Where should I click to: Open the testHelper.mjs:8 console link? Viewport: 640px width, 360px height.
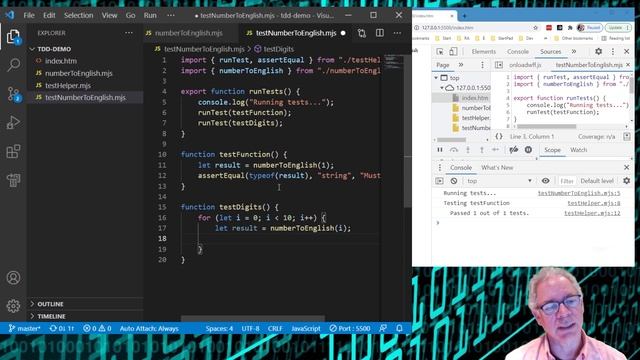click(x=593, y=203)
